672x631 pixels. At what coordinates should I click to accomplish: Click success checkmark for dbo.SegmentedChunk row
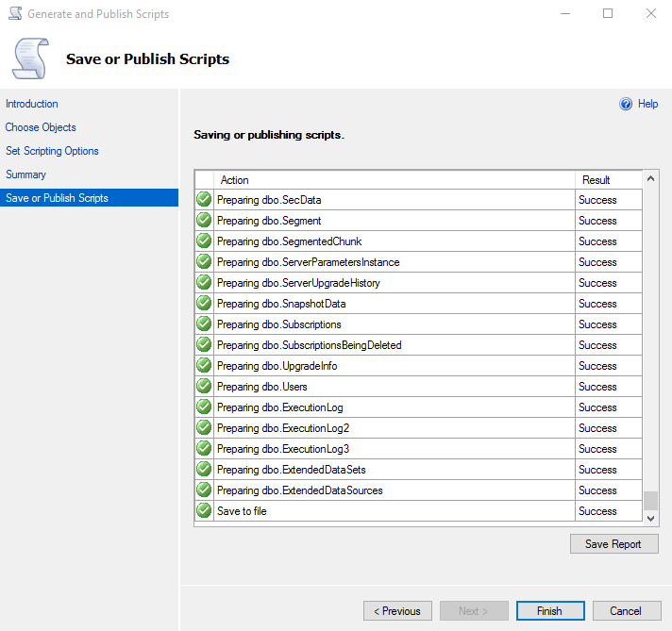[204, 241]
